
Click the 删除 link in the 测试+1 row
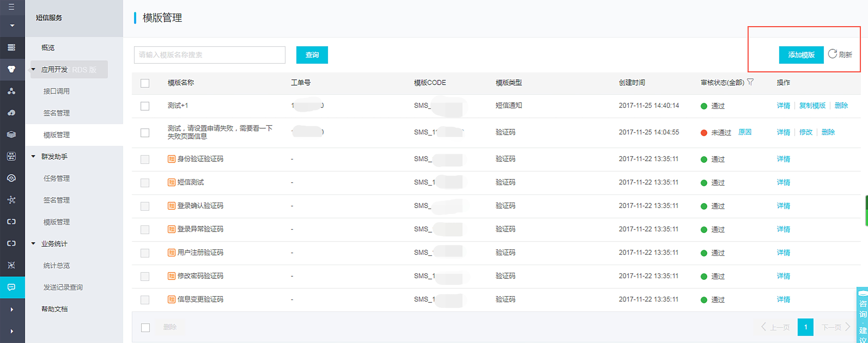tap(841, 106)
